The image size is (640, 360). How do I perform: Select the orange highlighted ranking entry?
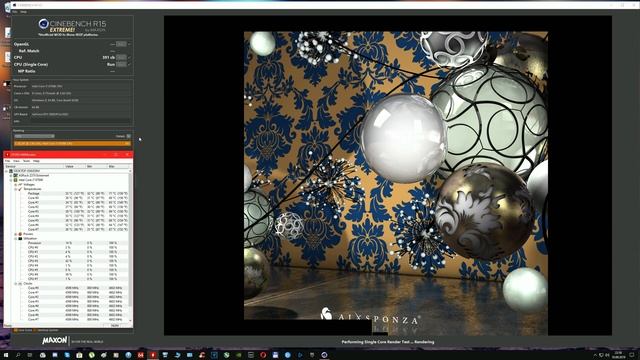(72, 144)
